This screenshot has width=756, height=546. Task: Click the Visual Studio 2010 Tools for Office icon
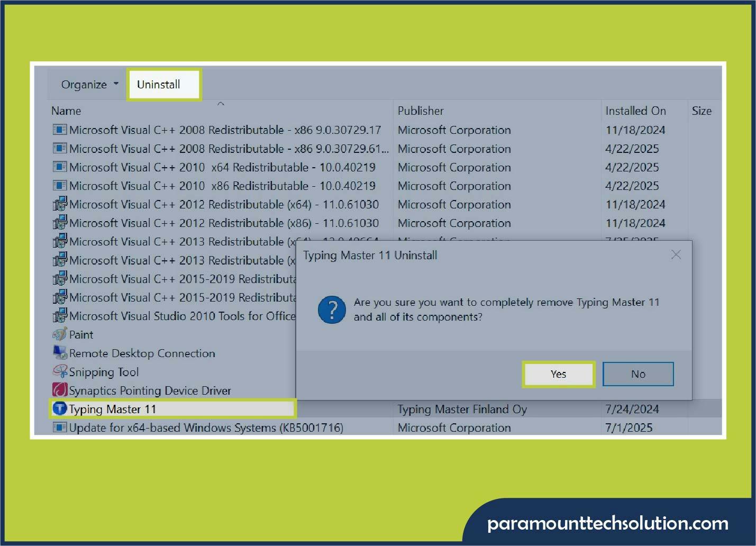coord(60,316)
